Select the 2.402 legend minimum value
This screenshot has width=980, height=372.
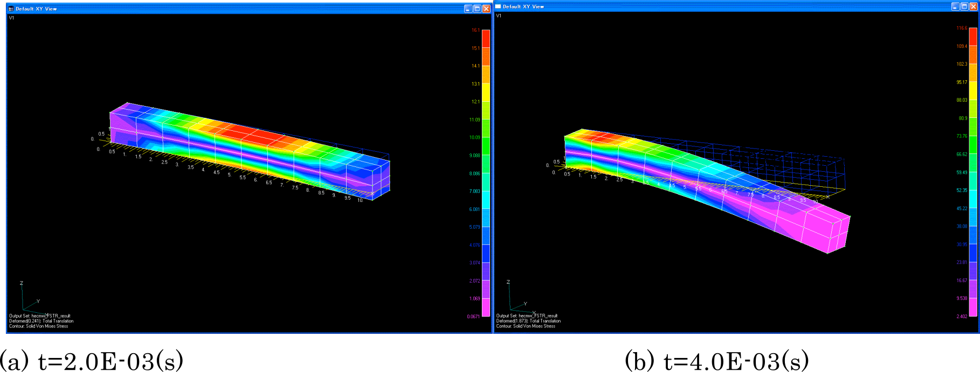[x=962, y=317]
